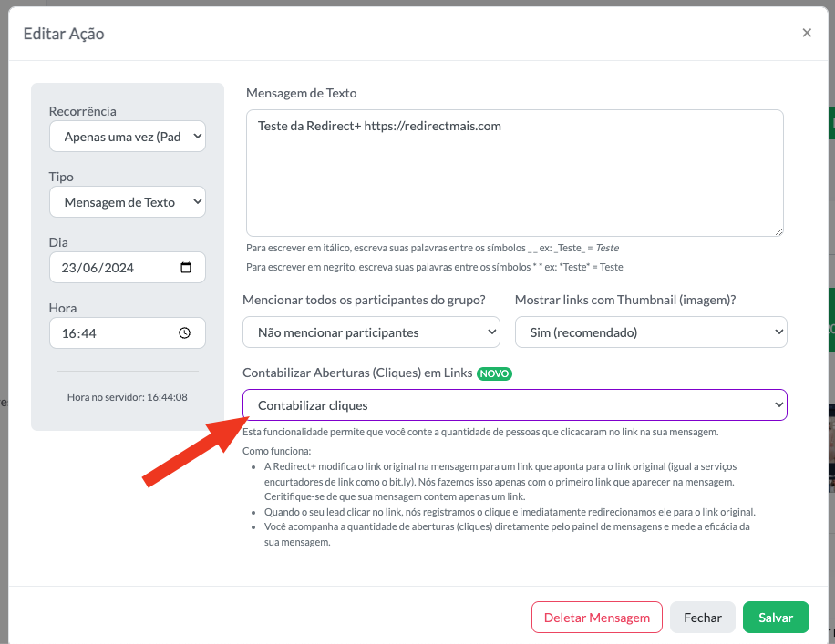Click the Deletar Mensagem button
This screenshot has height=644, width=835.
click(x=596, y=618)
